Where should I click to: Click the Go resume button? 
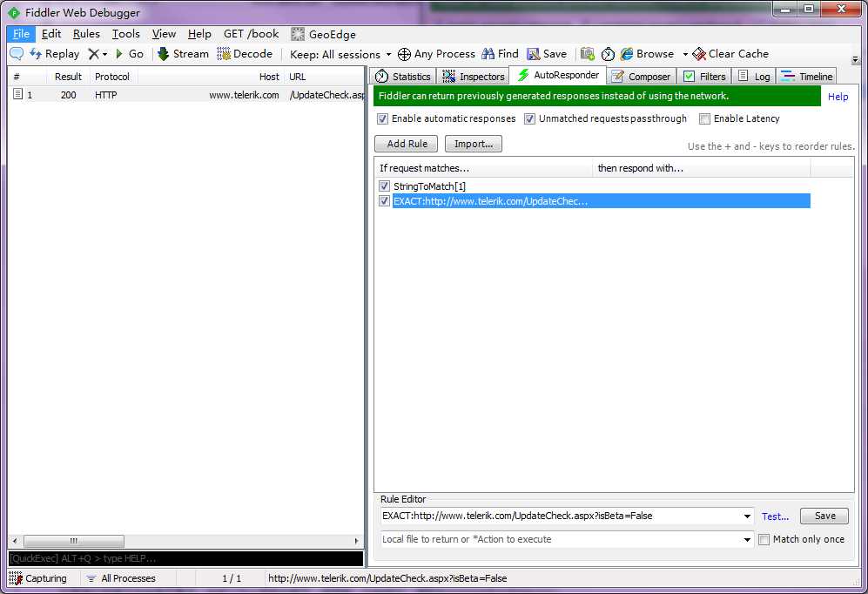pos(130,54)
